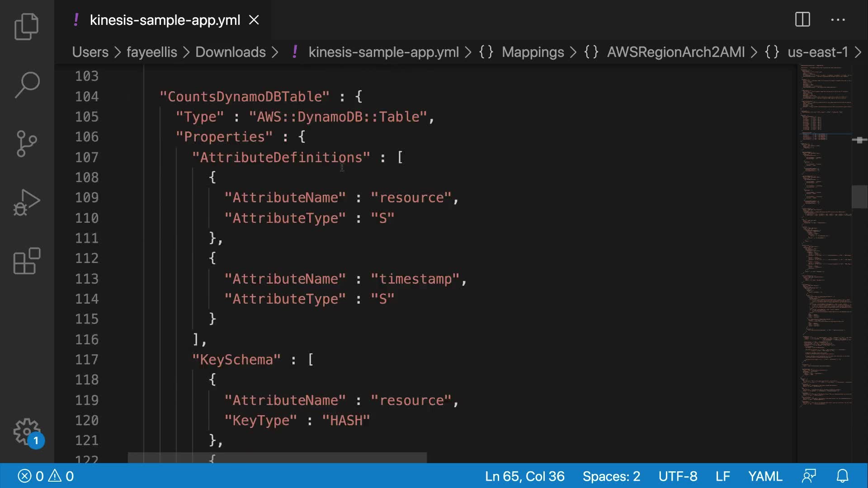
Task: Expand the Downloads folder breadcrumb
Action: [x=230, y=52]
